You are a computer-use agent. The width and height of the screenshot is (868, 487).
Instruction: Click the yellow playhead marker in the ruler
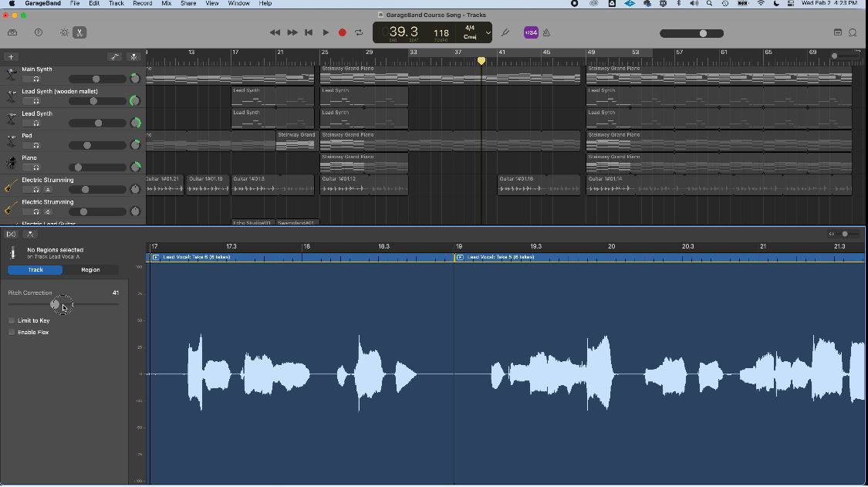point(481,61)
